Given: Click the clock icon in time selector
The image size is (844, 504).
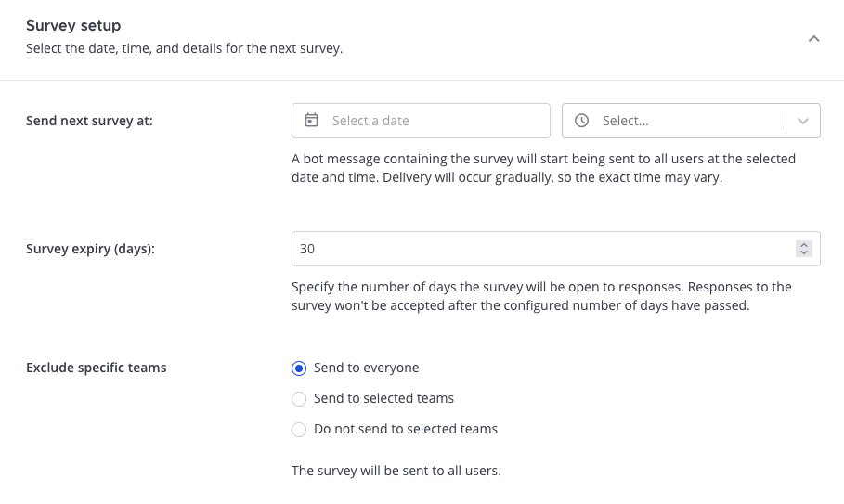Looking at the screenshot, I should [x=582, y=121].
